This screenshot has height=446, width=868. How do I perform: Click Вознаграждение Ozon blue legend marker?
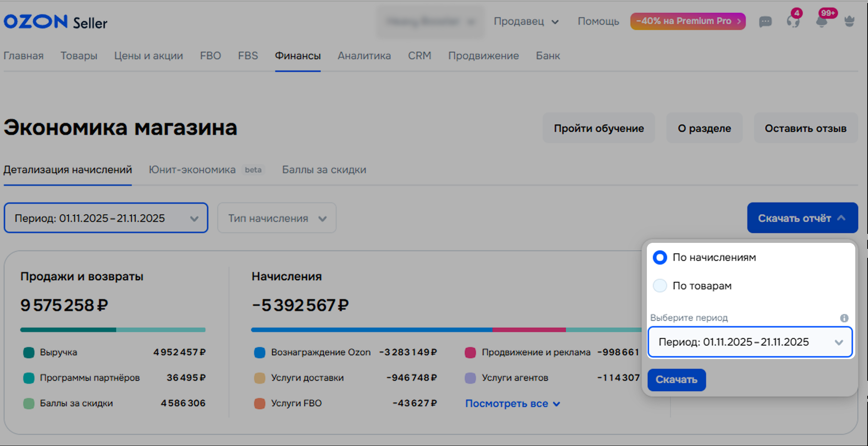point(260,352)
